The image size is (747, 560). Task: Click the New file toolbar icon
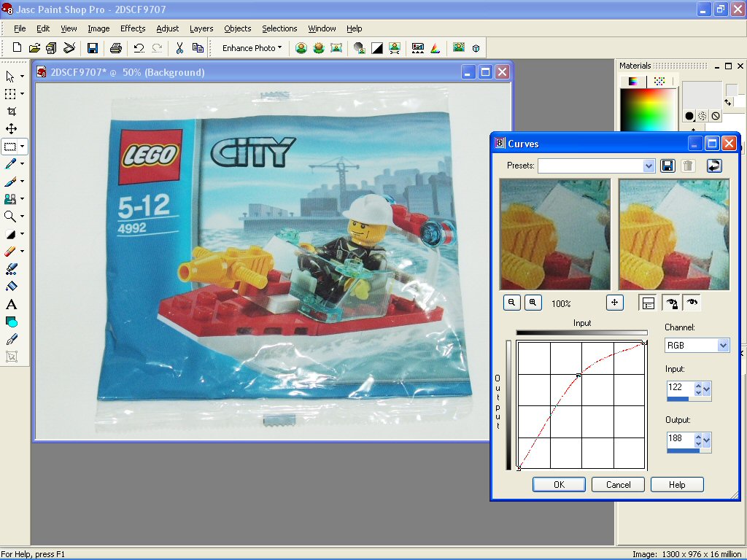point(18,47)
